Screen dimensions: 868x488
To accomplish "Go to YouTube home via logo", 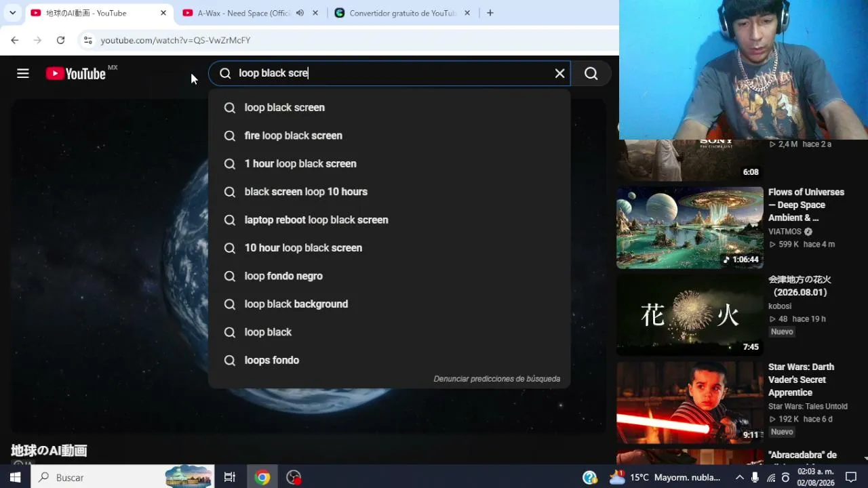I will [x=76, y=73].
